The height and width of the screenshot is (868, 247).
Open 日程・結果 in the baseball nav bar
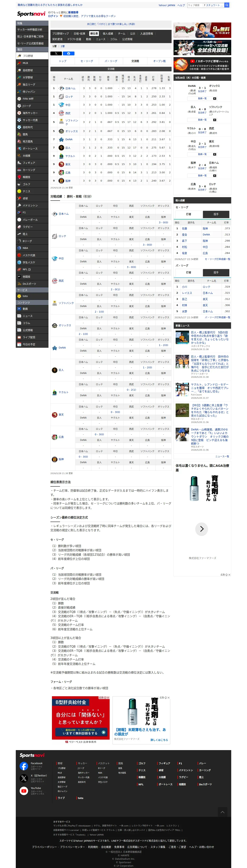click(79, 34)
